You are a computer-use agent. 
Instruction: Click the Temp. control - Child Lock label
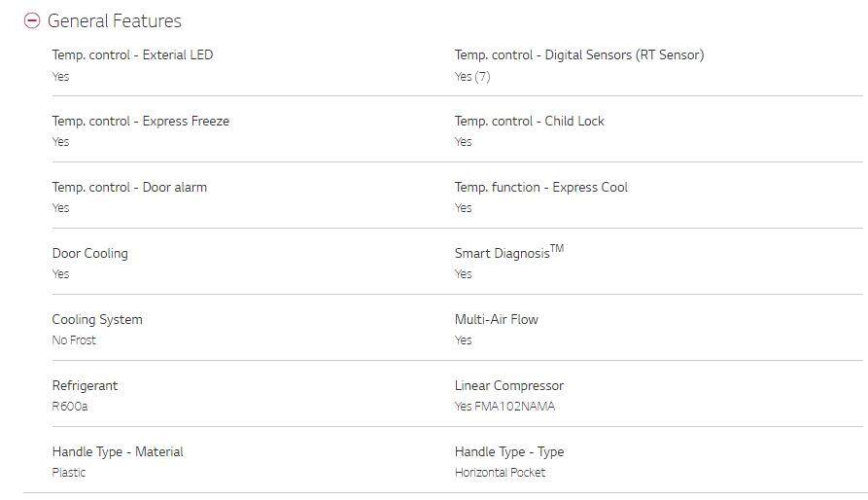tap(529, 121)
